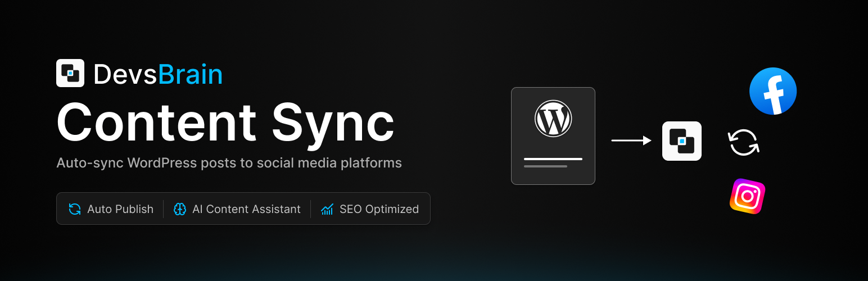Click the "AI Content Assistant" label
The width and height of the screenshot is (868, 281).
click(246, 209)
